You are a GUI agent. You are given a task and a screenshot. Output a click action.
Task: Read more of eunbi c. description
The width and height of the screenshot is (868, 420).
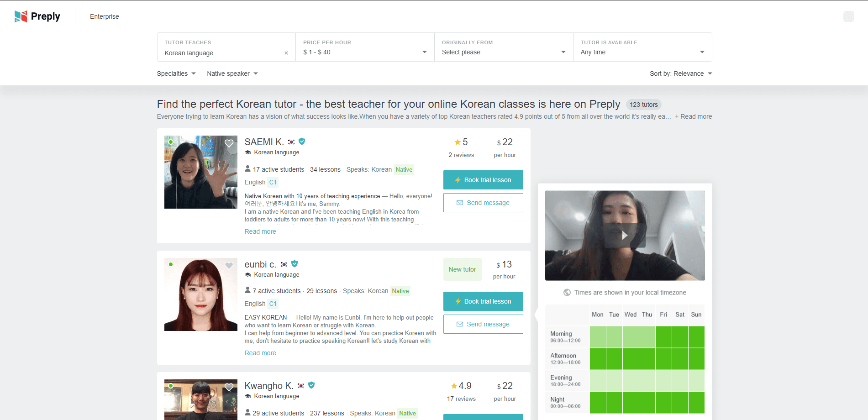[260, 353]
